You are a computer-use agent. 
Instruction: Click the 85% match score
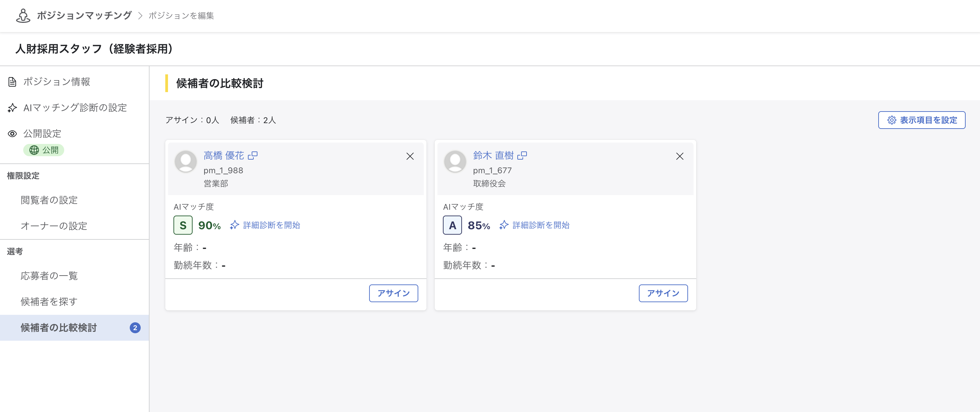[479, 225]
